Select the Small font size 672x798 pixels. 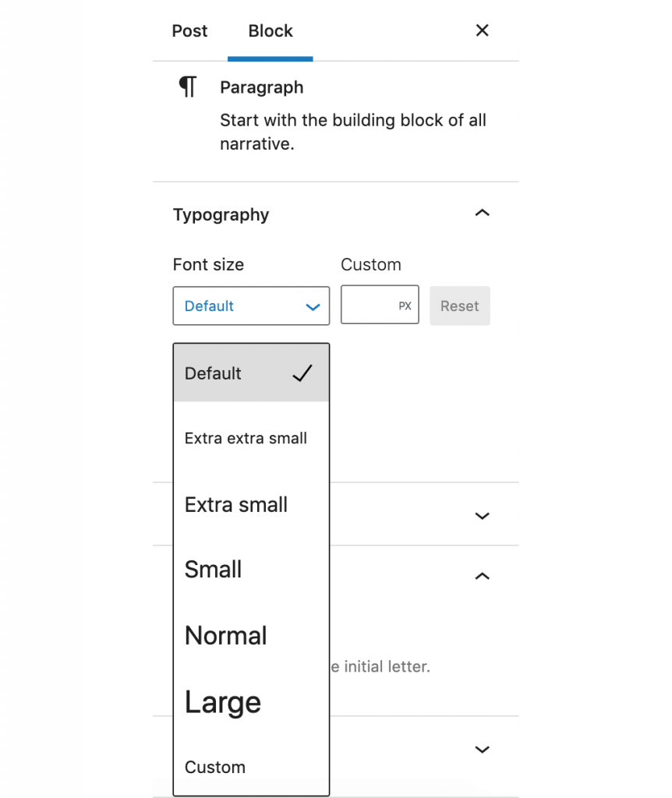[x=213, y=570]
